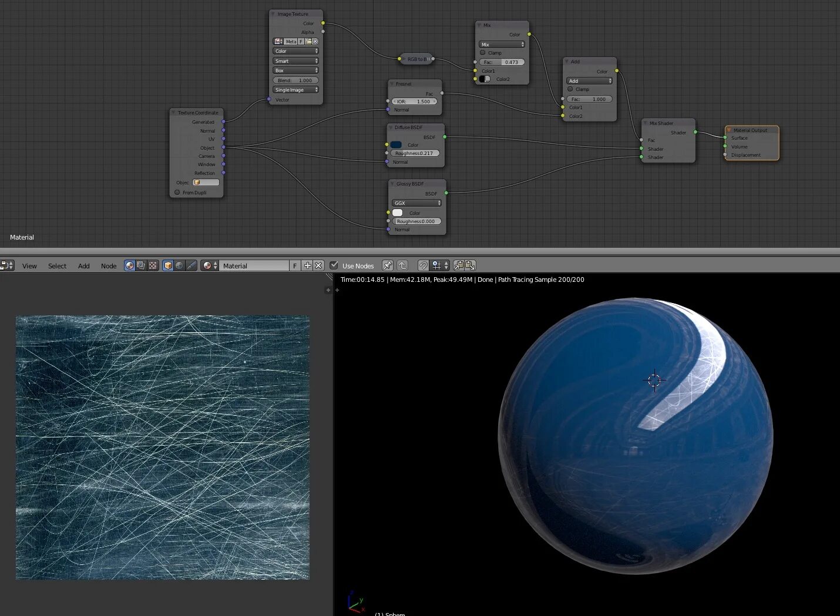Open the Mix node Color2 swatch
Viewport: 840px width, 616px height.
(x=485, y=79)
